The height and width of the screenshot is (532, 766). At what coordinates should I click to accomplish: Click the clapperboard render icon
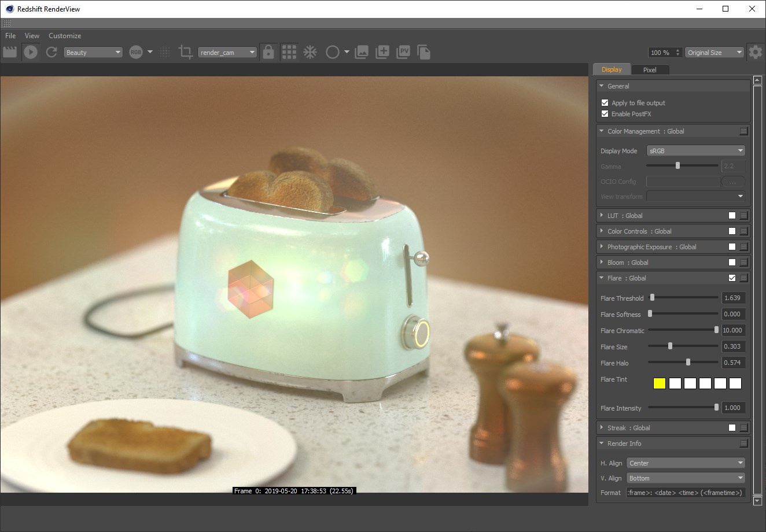[x=9, y=52]
